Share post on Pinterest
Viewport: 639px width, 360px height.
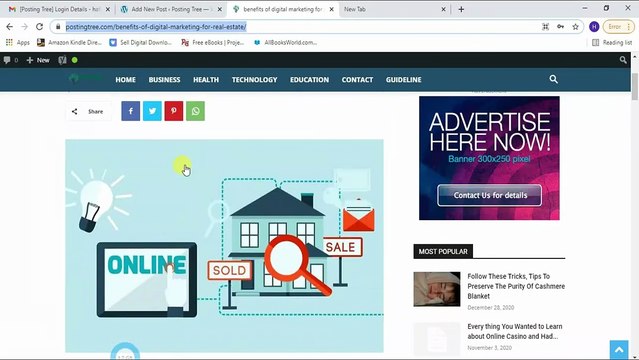pos(174,111)
